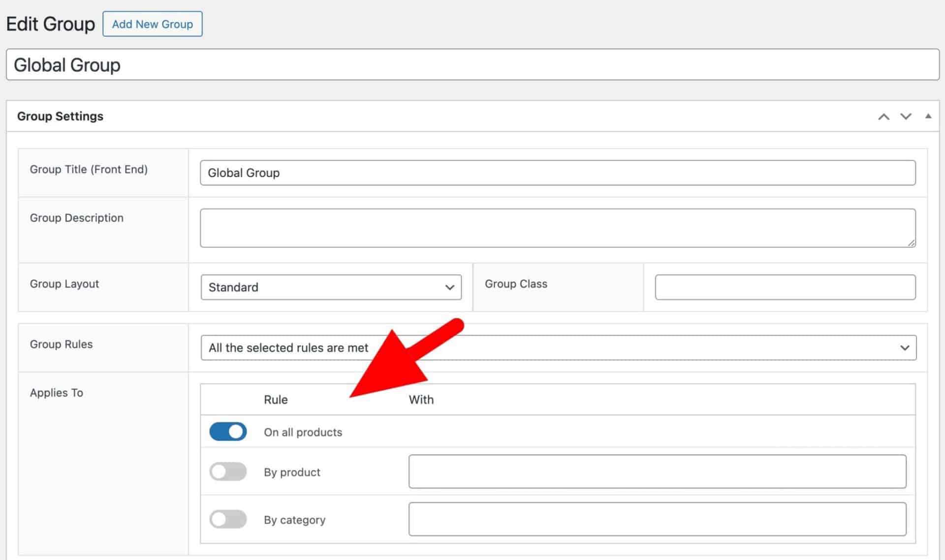Click the With column header
The width and height of the screenshot is (945, 560).
[x=421, y=400]
